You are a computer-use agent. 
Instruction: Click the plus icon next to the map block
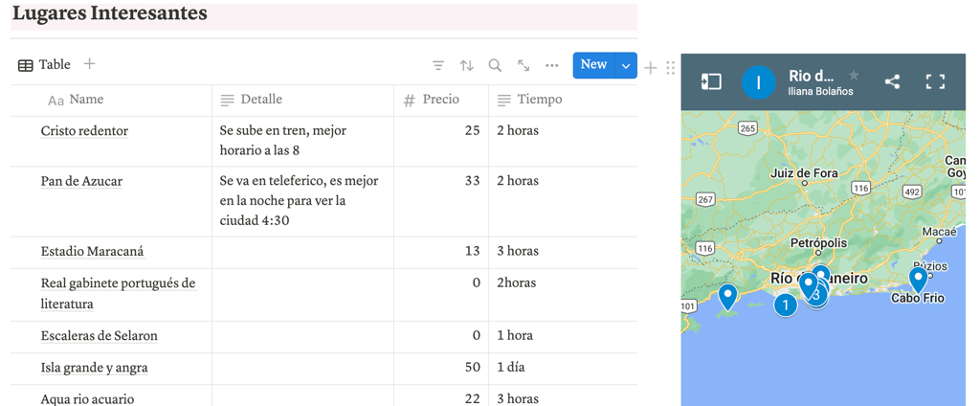[x=651, y=68]
